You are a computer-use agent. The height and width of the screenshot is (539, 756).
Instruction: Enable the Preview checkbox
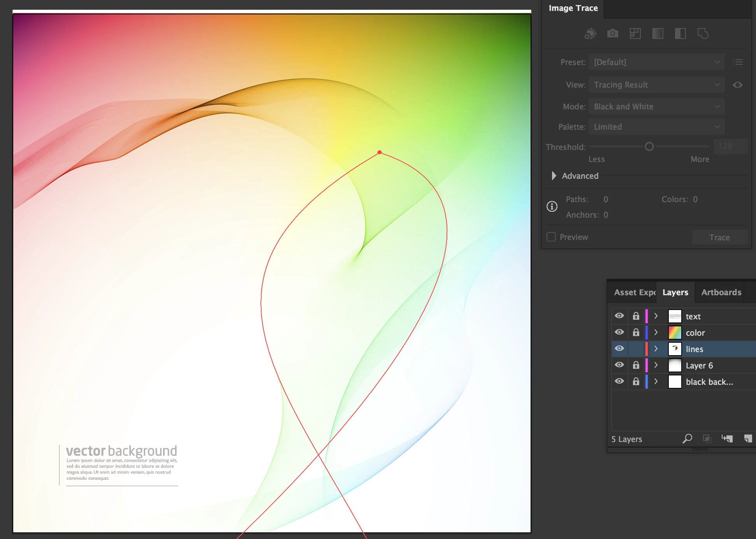pyautogui.click(x=551, y=237)
